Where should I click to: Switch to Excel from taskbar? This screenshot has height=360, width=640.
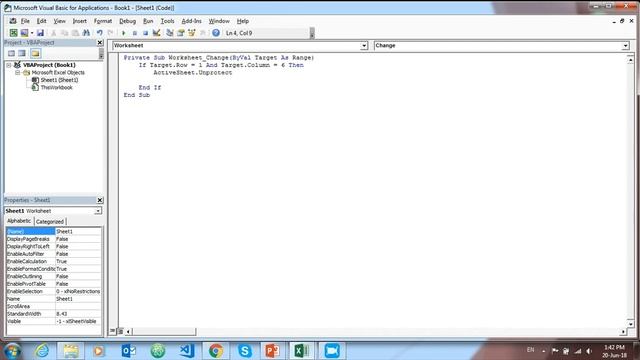[x=302, y=351]
